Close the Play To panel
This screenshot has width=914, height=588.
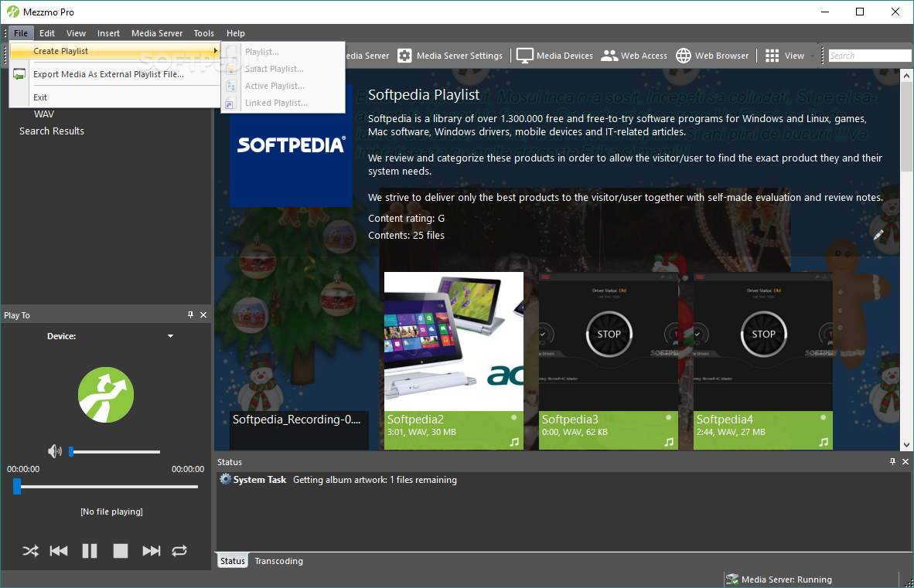203,315
